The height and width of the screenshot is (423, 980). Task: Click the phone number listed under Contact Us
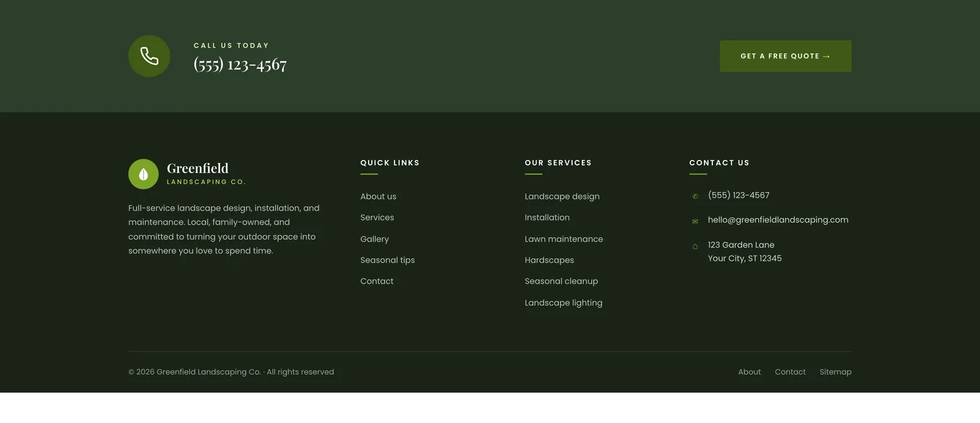[x=739, y=196]
